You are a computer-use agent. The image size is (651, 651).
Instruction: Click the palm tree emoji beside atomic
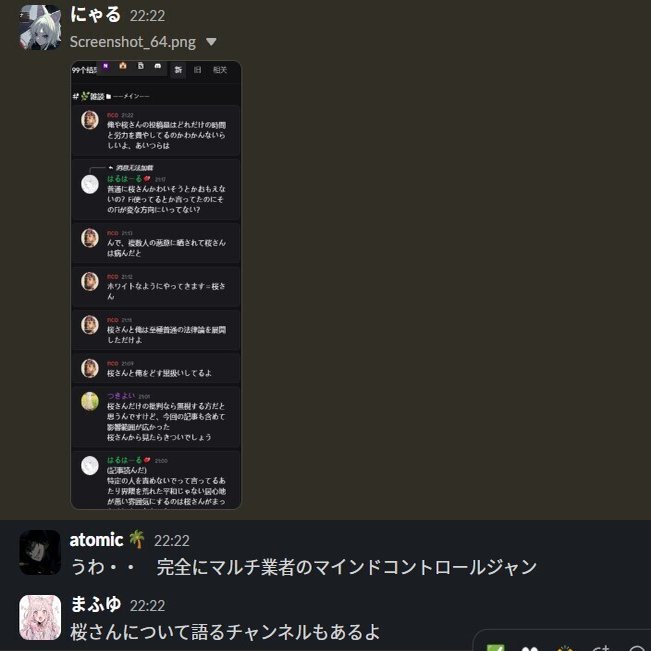(136, 539)
